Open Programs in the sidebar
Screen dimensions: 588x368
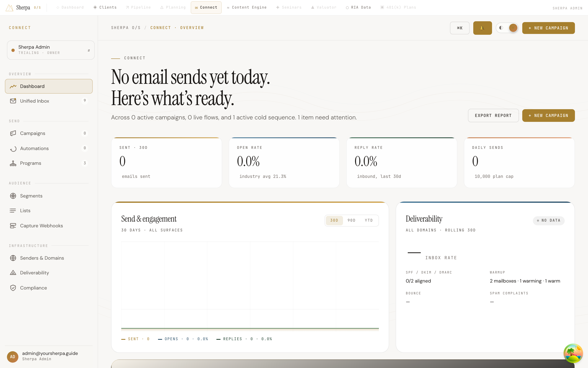point(49,163)
